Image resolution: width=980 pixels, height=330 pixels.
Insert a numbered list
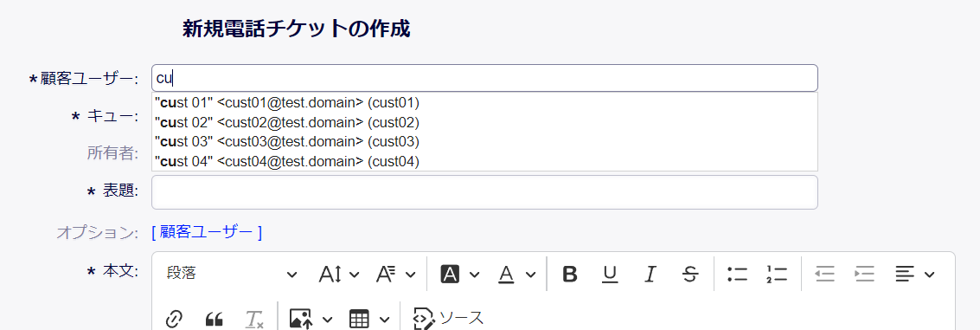(776, 274)
